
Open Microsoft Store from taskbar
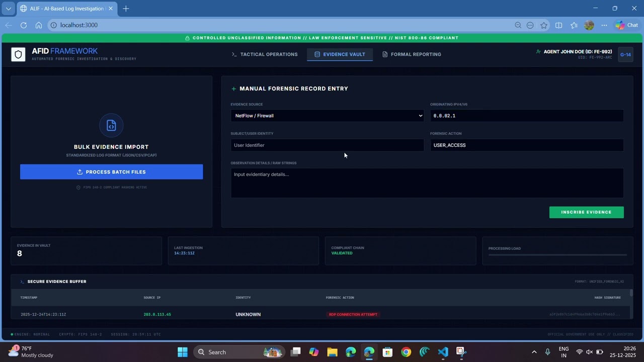click(387, 352)
